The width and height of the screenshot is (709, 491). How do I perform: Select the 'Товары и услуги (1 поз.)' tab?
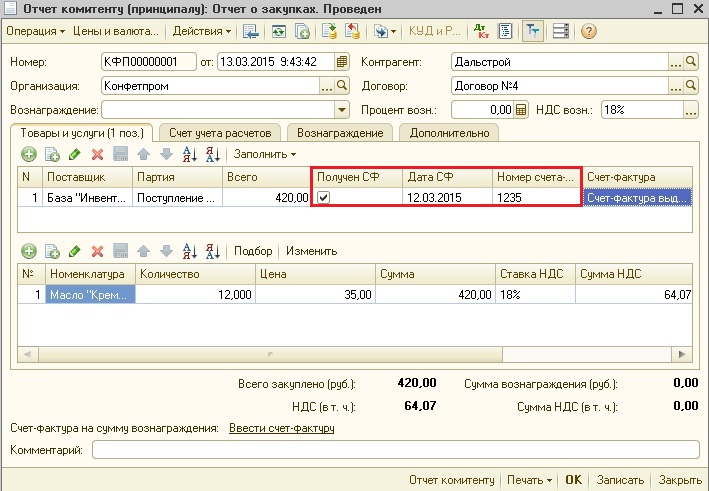point(82,133)
